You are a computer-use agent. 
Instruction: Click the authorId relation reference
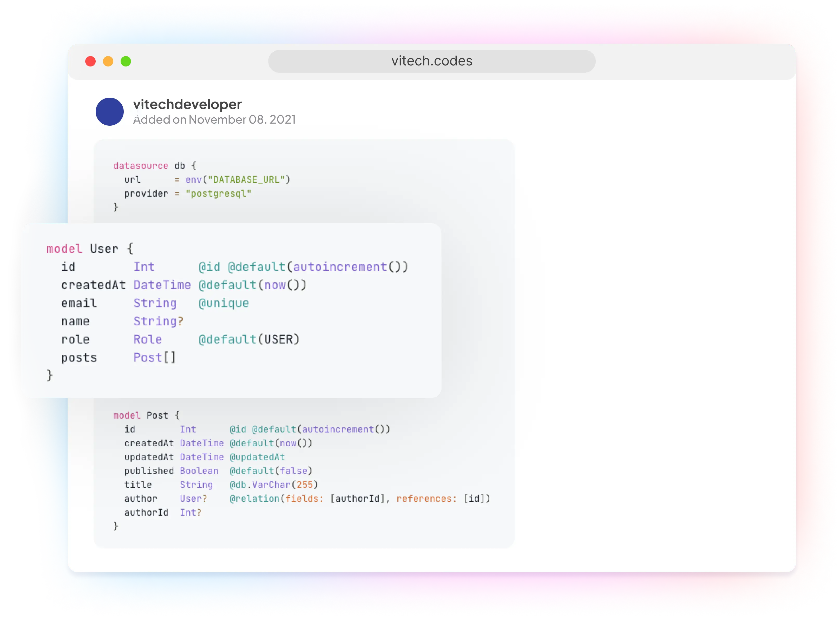coord(358,499)
